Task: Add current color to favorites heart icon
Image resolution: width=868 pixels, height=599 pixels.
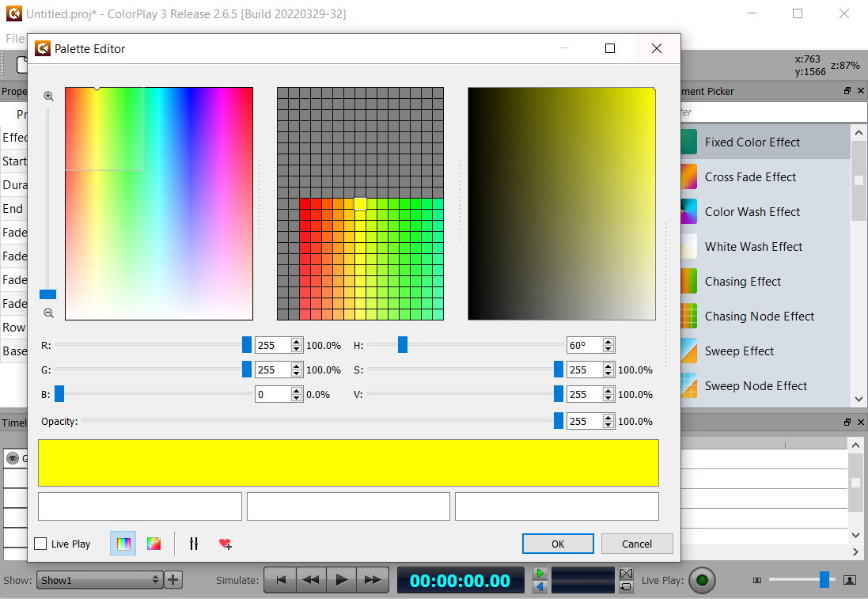Action: click(x=225, y=544)
